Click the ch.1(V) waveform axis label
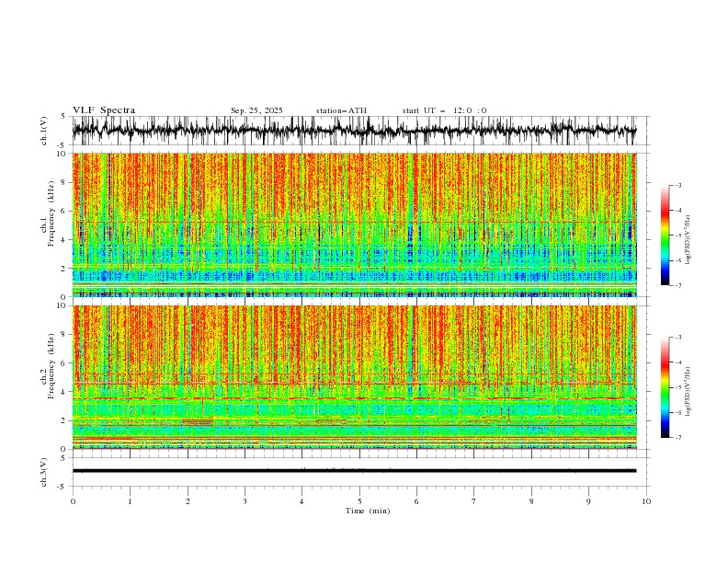The image size is (728, 563). (x=44, y=131)
